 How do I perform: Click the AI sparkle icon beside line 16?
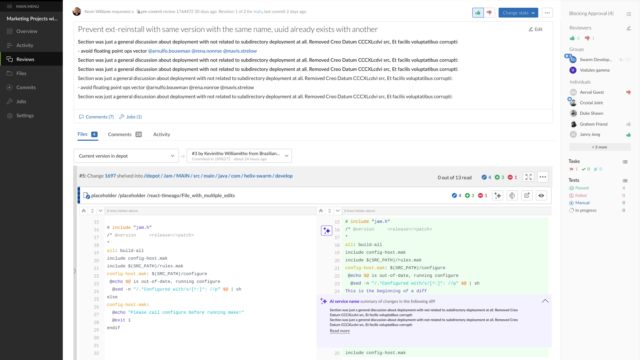point(327,231)
